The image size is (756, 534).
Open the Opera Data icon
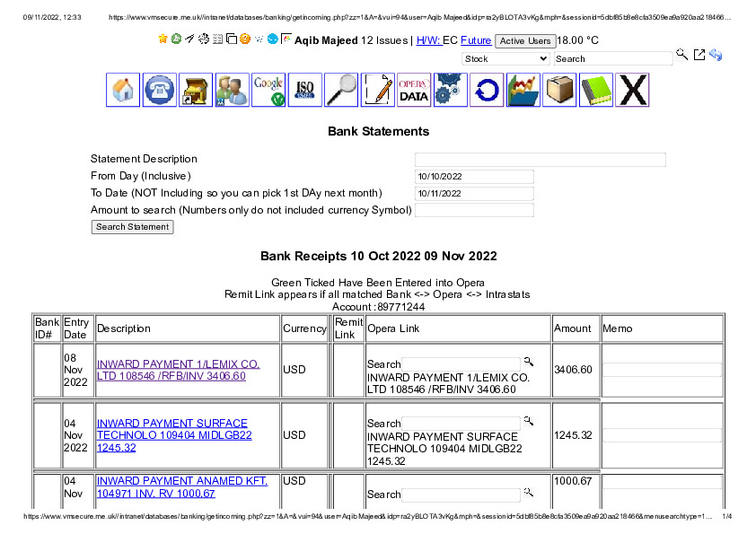pyautogui.click(x=414, y=91)
